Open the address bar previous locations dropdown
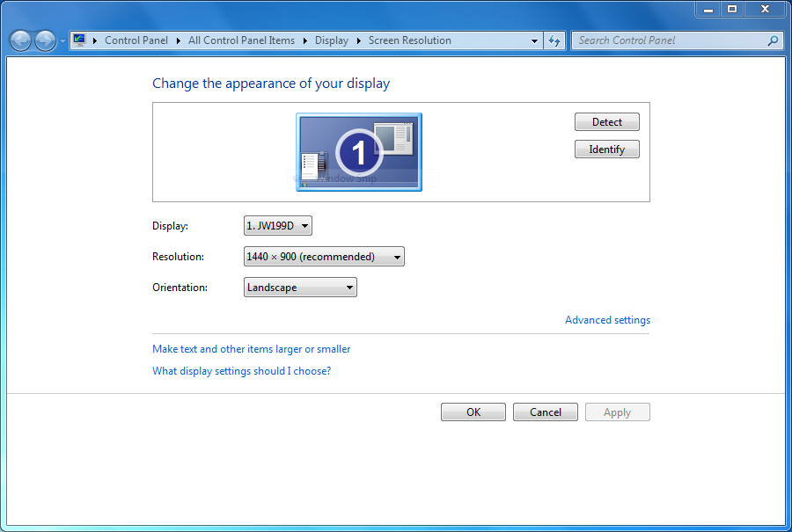This screenshot has width=792, height=532. coord(534,40)
